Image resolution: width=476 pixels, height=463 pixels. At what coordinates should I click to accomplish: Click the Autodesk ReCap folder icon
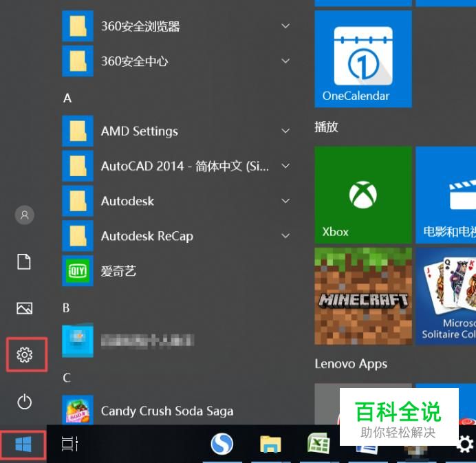(x=78, y=236)
